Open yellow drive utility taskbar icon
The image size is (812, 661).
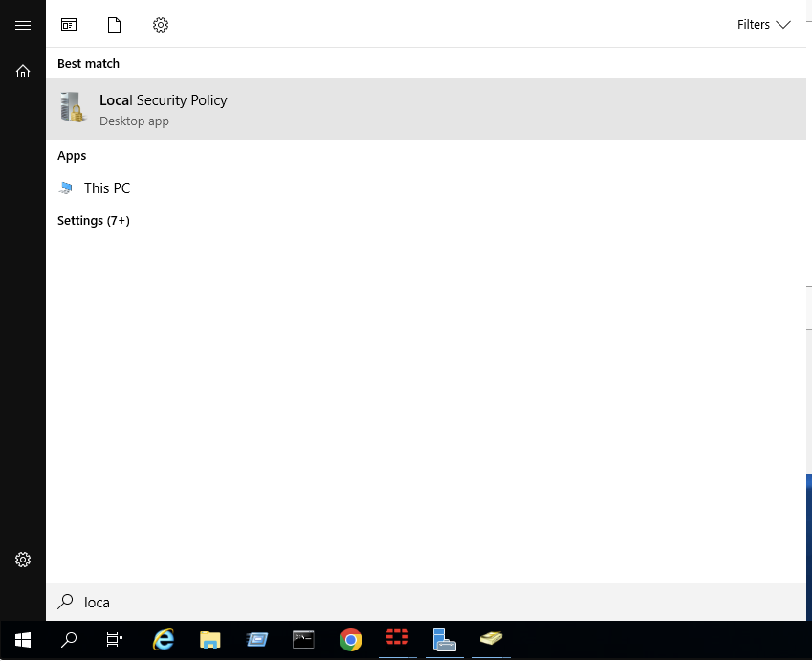491,639
